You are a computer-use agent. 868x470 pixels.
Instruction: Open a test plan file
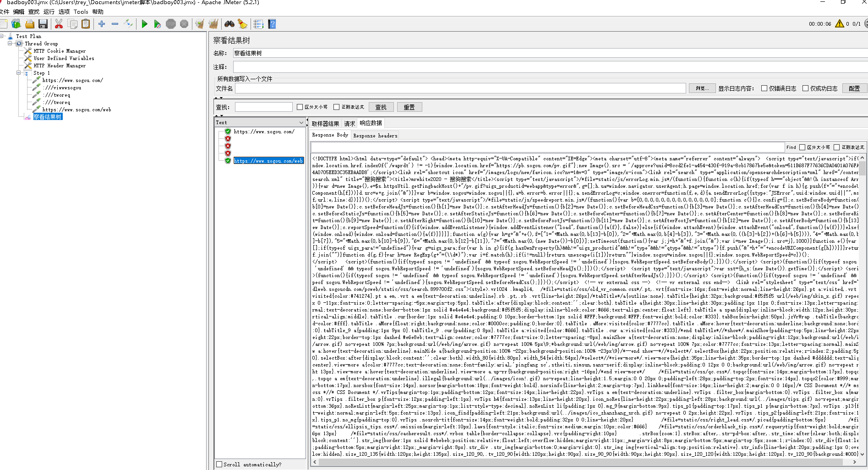point(30,24)
